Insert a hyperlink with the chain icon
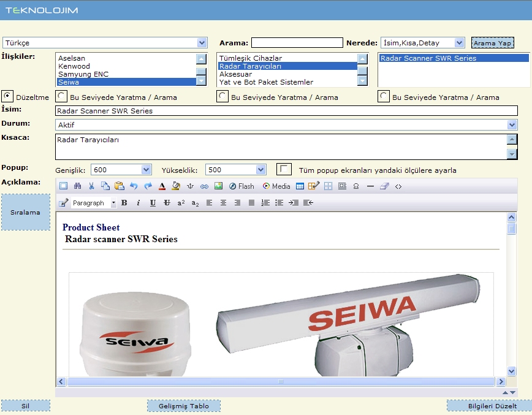The width and height of the screenshot is (532, 415). [x=204, y=186]
